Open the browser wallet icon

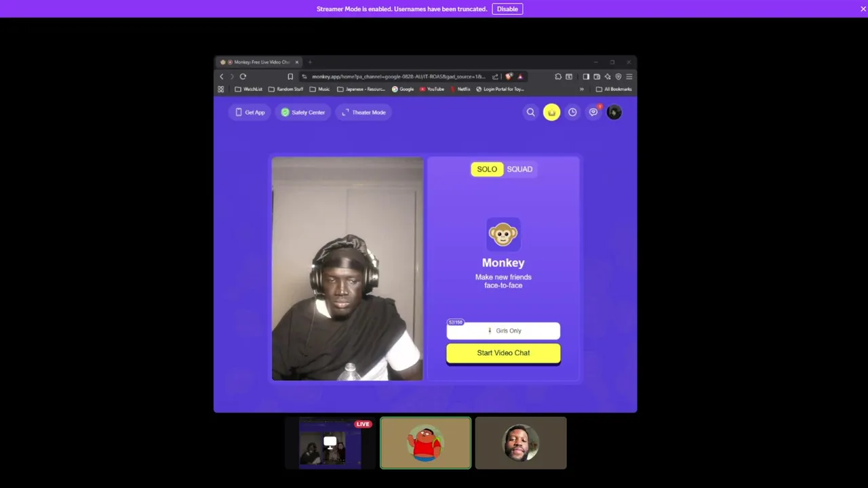597,77
